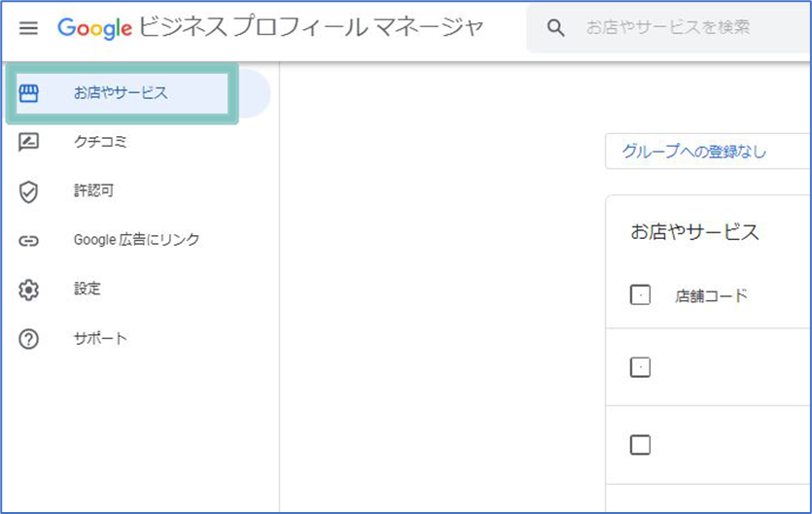Click the search magnifier icon
The width and height of the screenshot is (812, 514).
coord(555,27)
